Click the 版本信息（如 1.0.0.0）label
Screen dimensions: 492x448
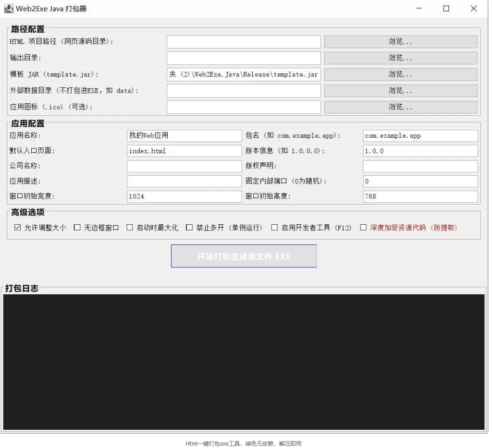285,151
